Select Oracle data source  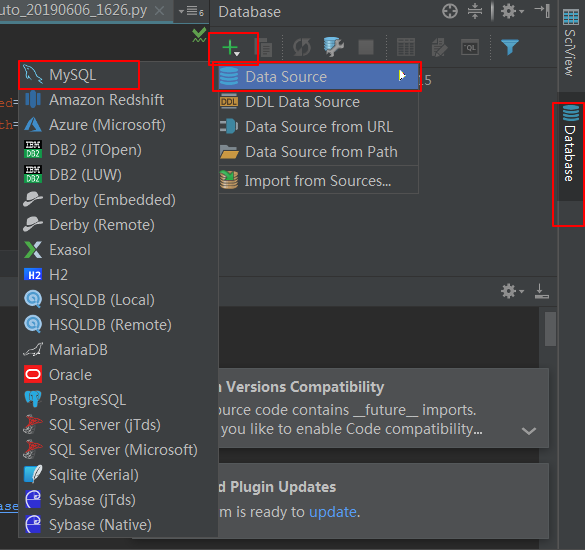click(x=118, y=375)
